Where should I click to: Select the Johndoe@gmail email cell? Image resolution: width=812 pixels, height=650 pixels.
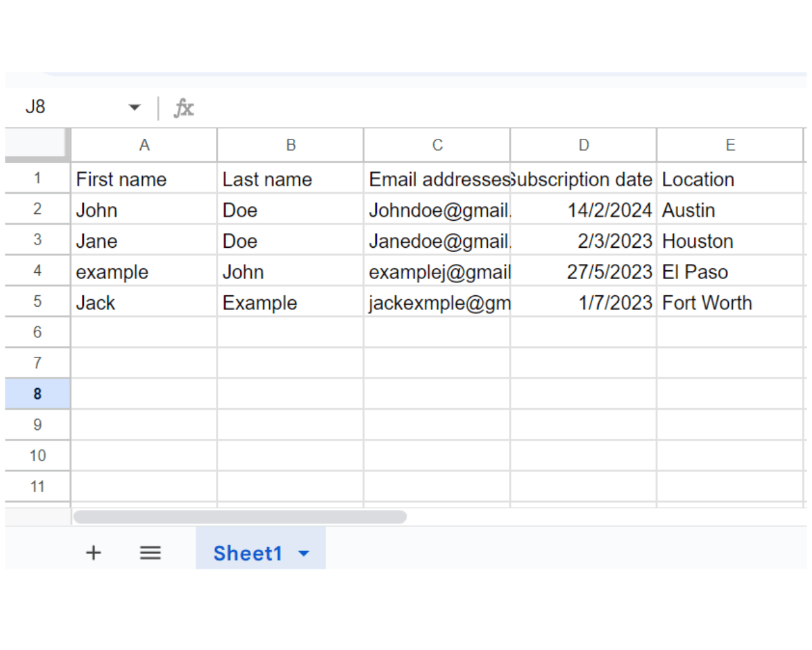(437, 209)
